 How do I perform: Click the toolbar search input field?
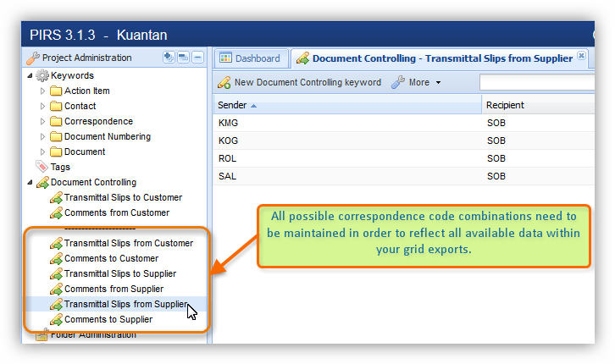point(536,83)
